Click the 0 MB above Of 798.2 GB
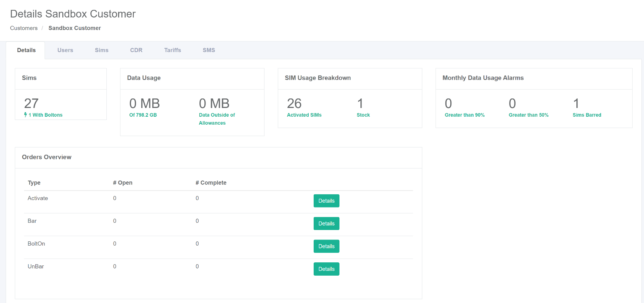Image resolution: width=644 pixels, height=303 pixels. [145, 103]
